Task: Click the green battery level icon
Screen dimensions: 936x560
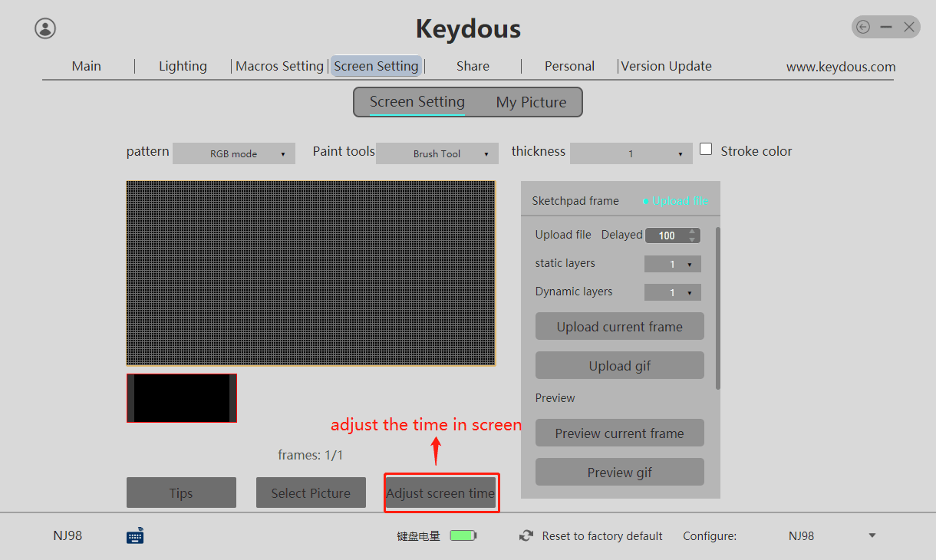Action: [x=463, y=535]
